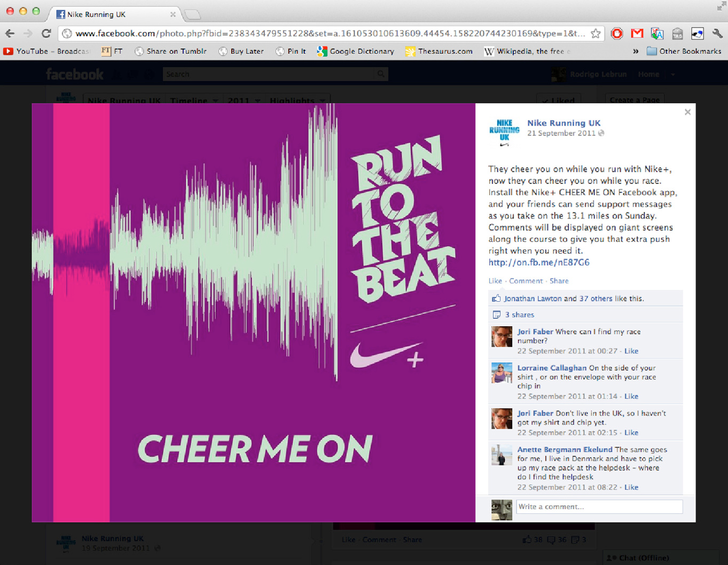Open the Gmail extension icon
The image size is (728, 565).
coord(637,34)
